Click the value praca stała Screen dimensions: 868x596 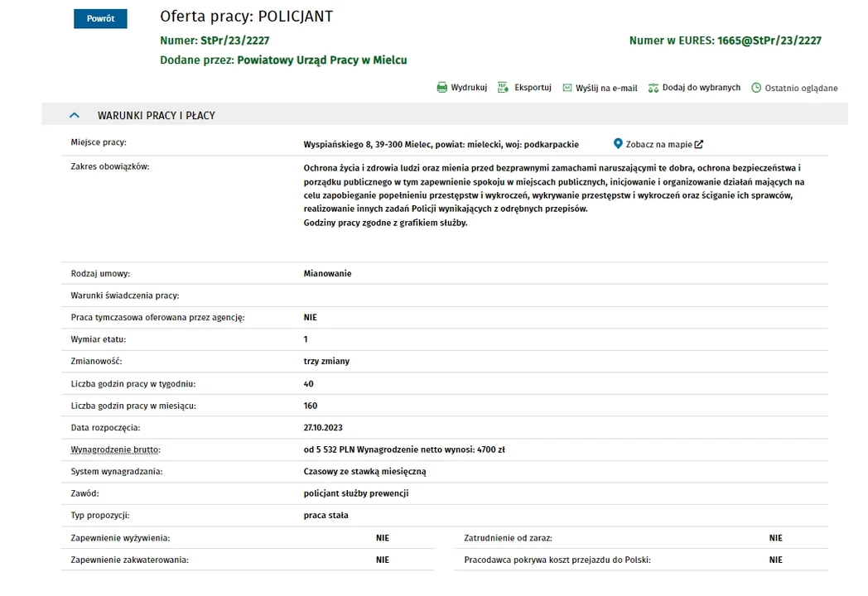pyautogui.click(x=325, y=515)
